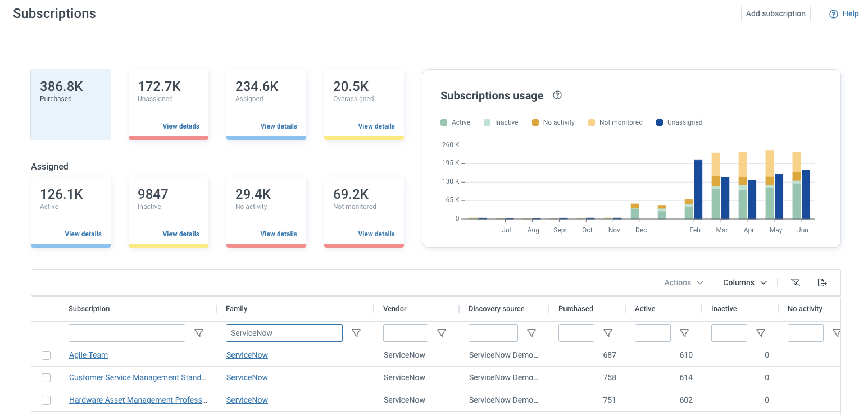Open the Vendor column filter icon
The image size is (868, 415).
click(x=442, y=333)
